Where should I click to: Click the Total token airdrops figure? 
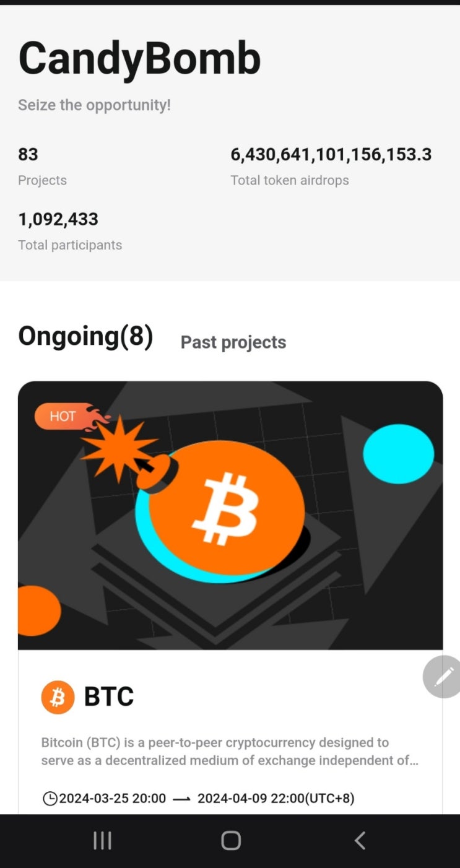pos(331,154)
